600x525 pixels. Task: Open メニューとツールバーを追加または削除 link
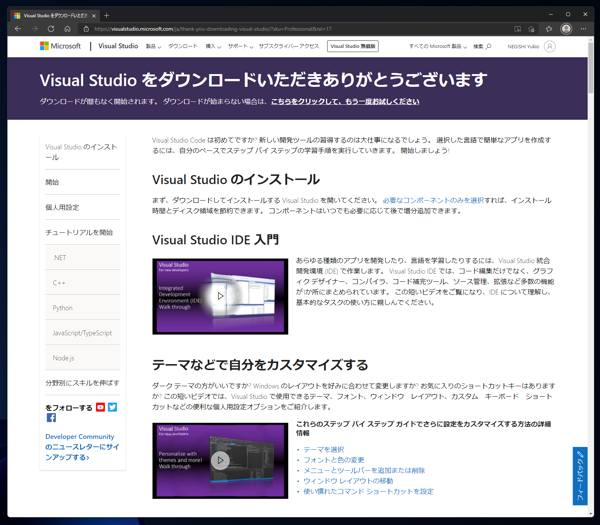click(x=364, y=470)
